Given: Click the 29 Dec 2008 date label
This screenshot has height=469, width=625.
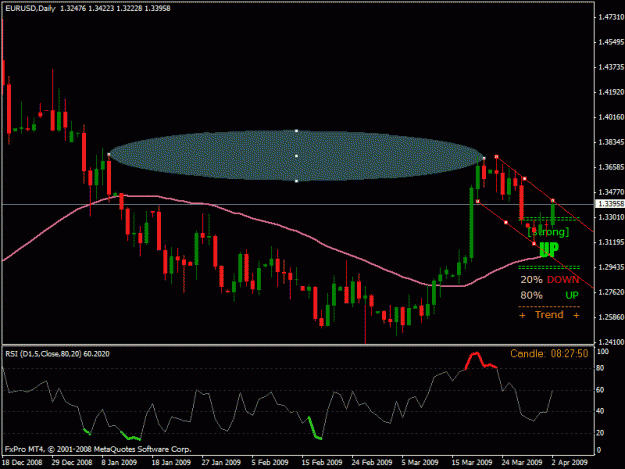Looking at the screenshot, I should pos(72,463).
